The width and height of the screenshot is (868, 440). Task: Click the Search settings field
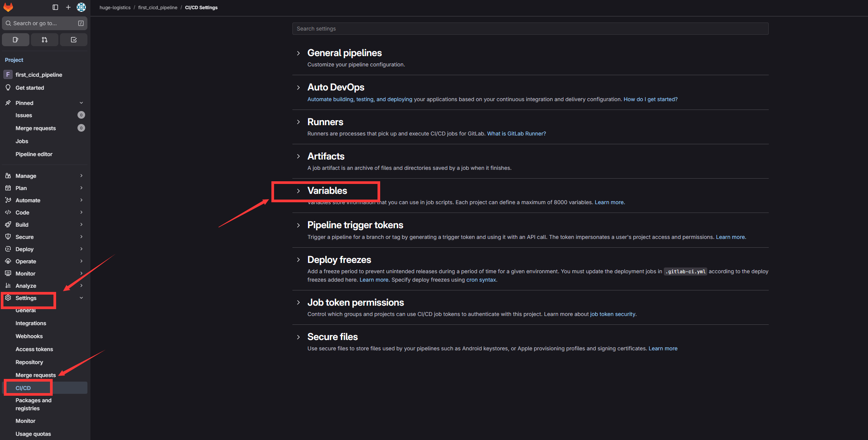(530, 29)
